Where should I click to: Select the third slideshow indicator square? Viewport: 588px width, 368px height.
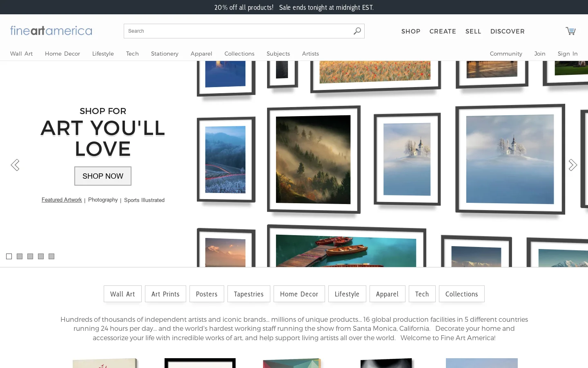click(30, 256)
